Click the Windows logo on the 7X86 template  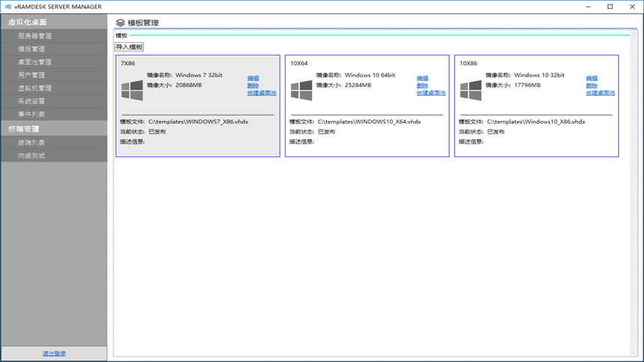tap(132, 90)
